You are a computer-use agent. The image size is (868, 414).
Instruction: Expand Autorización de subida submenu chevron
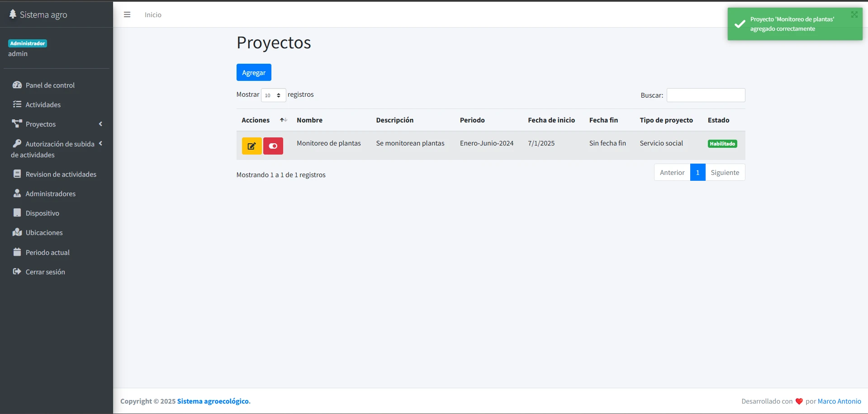pyautogui.click(x=100, y=143)
